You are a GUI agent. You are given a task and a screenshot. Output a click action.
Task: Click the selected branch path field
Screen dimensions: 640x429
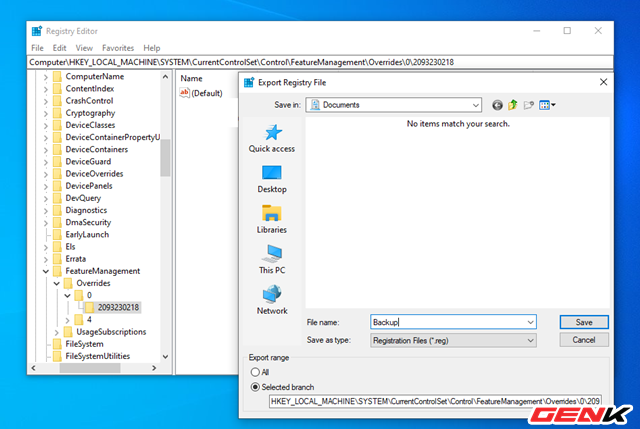[435, 402]
